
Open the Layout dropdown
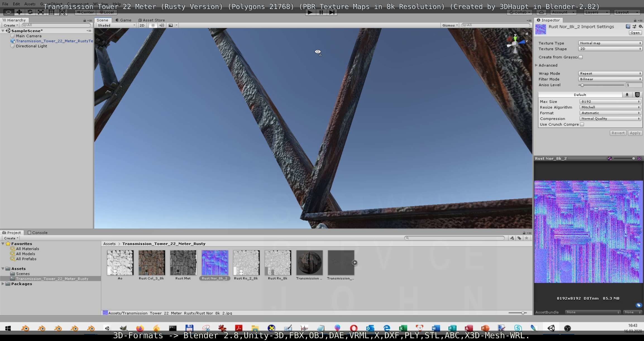pyautogui.click(x=627, y=12)
